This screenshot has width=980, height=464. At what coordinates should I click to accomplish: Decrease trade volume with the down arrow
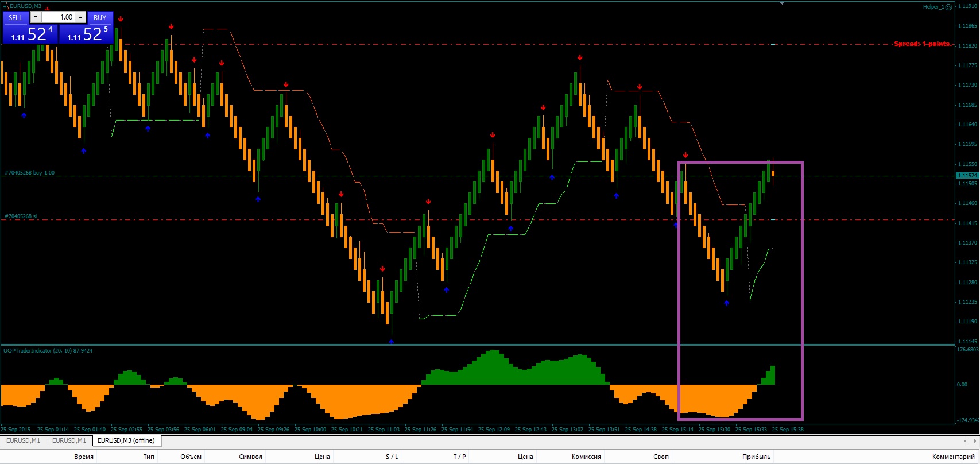[36, 18]
